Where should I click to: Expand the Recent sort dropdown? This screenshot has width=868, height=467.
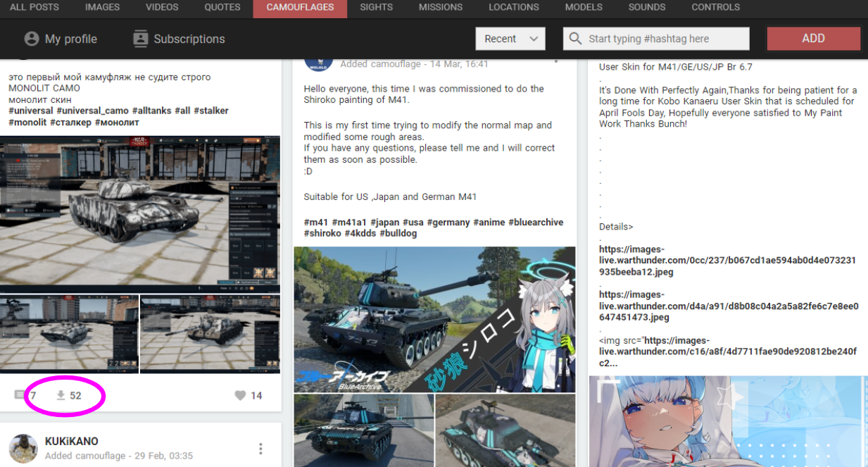(x=510, y=39)
